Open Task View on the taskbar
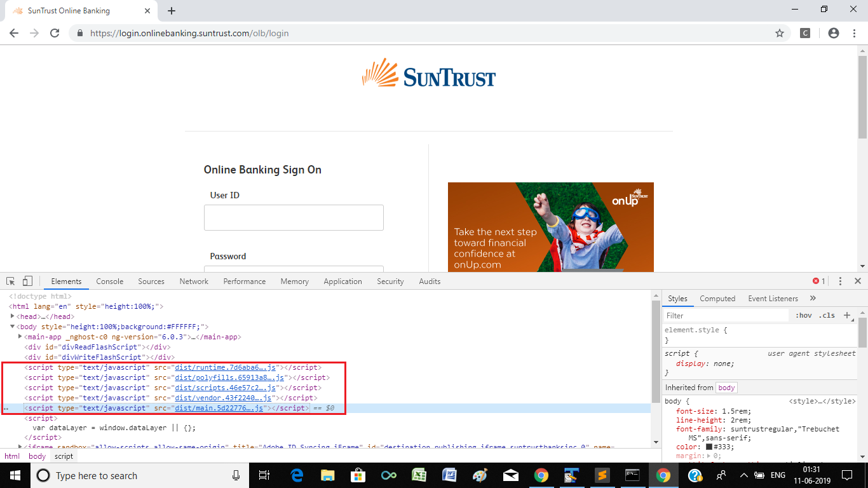The width and height of the screenshot is (868, 488). [x=265, y=475]
